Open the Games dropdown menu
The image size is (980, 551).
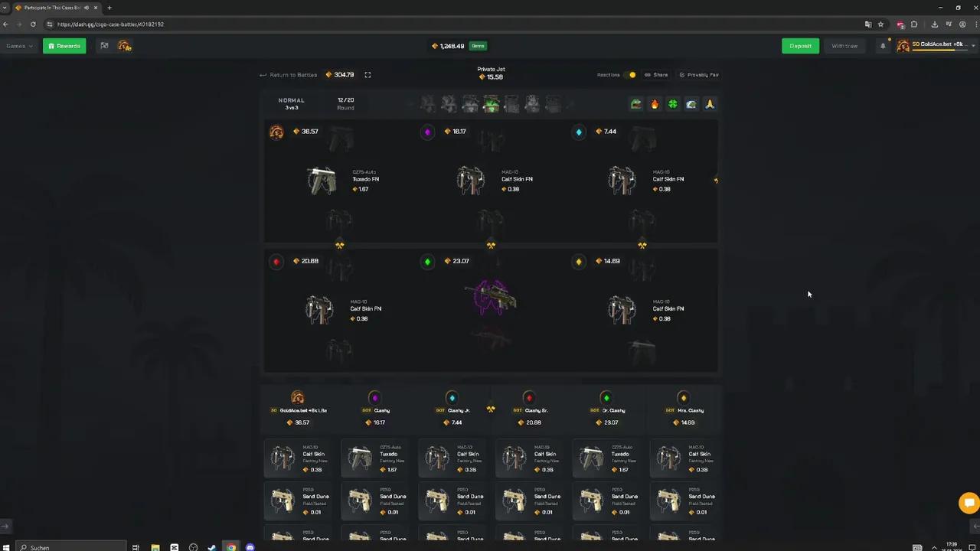point(20,46)
